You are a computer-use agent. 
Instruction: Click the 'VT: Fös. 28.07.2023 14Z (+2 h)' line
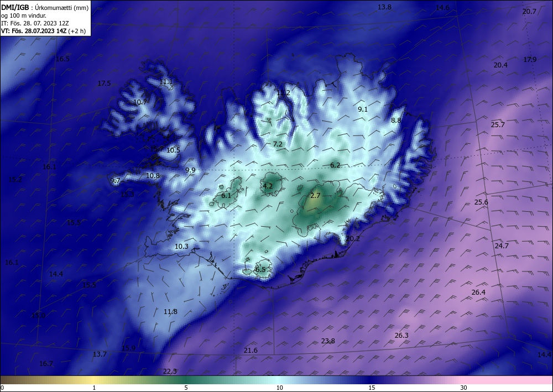tap(43, 30)
